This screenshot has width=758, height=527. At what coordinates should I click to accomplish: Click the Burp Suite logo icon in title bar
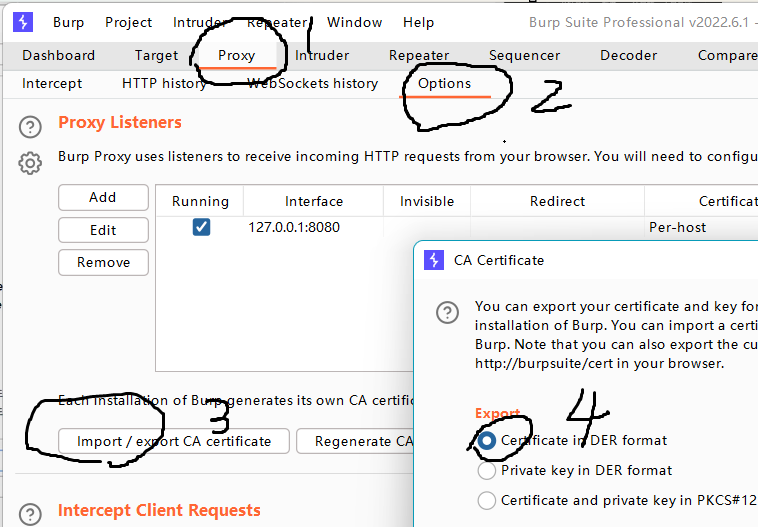tap(23, 22)
